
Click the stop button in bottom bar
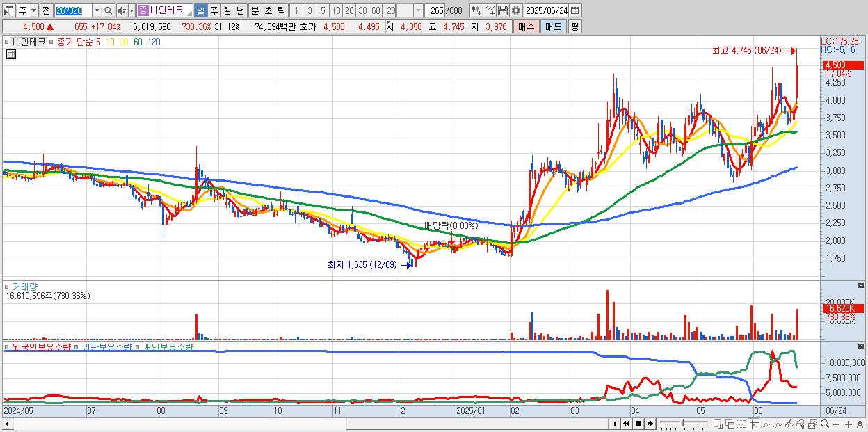click(x=638, y=424)
